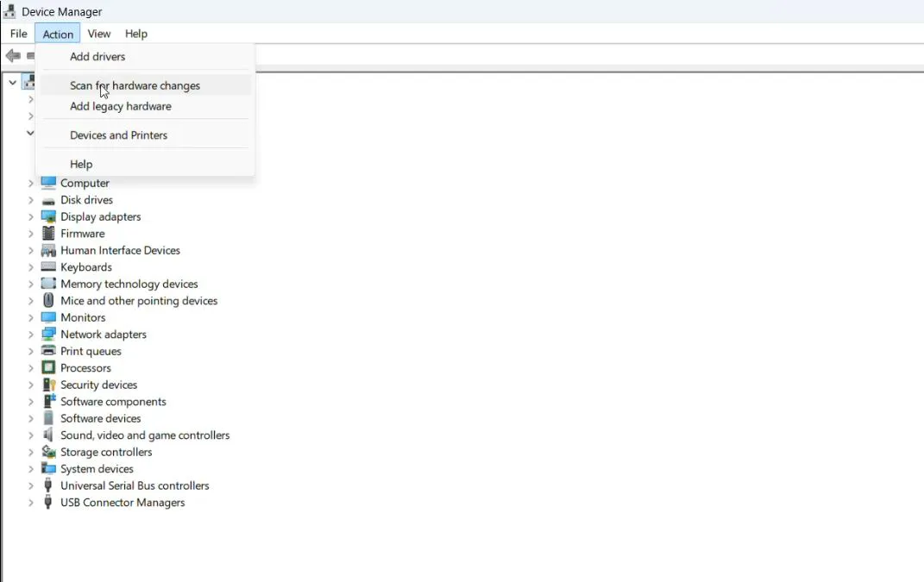Click the Print queues icon
The width and height of the screenshot is (924, 582).
point(47,351)
